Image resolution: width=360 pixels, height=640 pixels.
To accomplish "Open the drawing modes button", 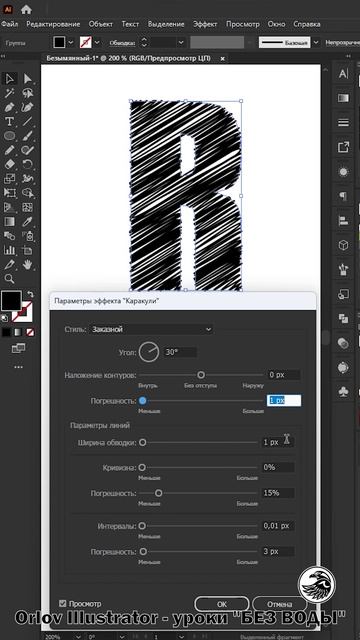I will point(18,348).
